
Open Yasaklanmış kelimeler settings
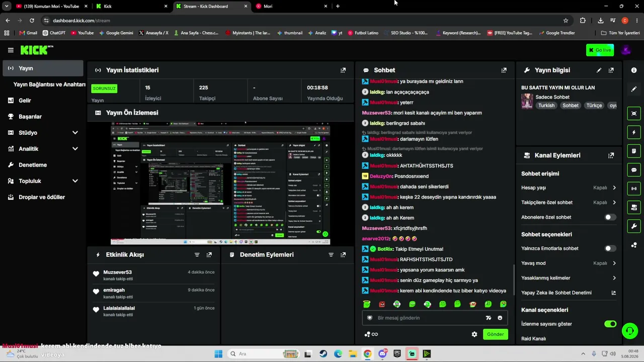pyautogui.click(x=569, y=278)
